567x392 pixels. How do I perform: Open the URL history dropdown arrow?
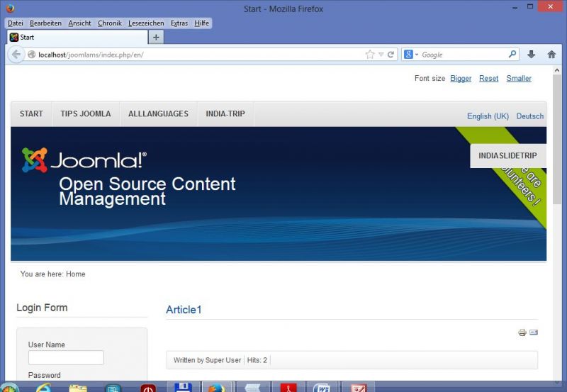point(381,55)
